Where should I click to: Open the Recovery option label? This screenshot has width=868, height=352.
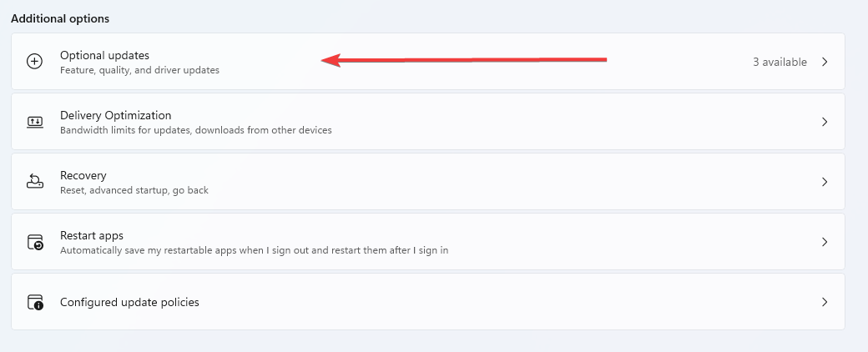(83, 175)
